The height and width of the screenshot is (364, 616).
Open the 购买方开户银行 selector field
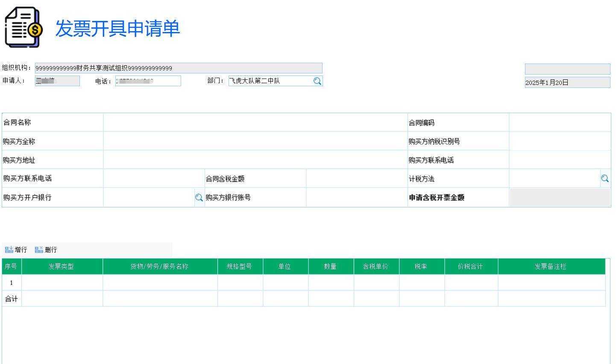pyautogui.click(x=150, y=197)
